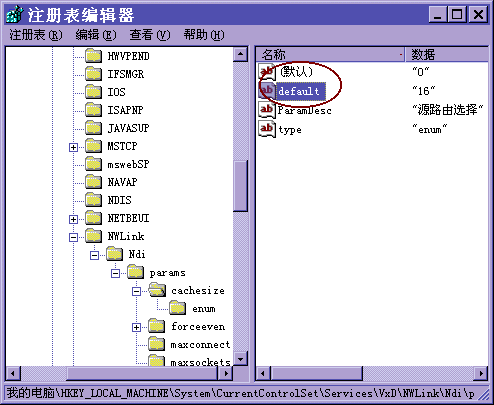
Task: Open the 注册表(R) menu
Action: pyautogui.click(x=36, y=35)
